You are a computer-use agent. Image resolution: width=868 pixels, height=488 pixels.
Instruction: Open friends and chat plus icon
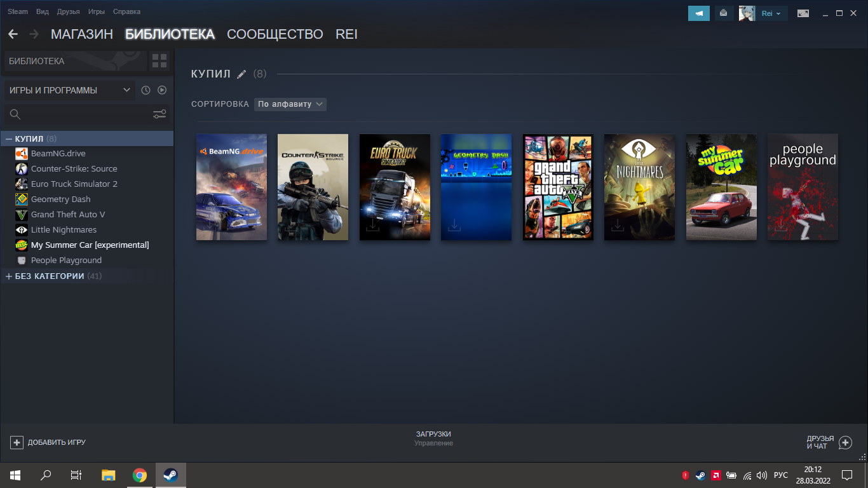tap(845, 442)
